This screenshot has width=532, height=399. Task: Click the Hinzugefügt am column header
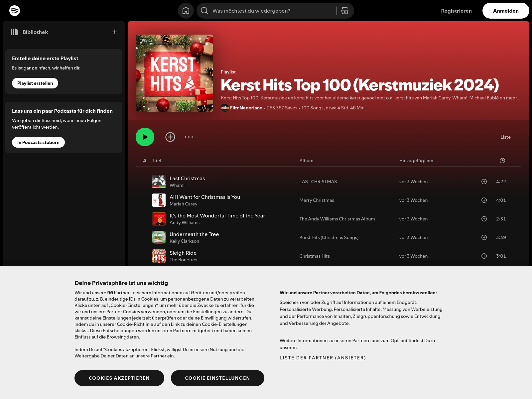tap(416, 161)
